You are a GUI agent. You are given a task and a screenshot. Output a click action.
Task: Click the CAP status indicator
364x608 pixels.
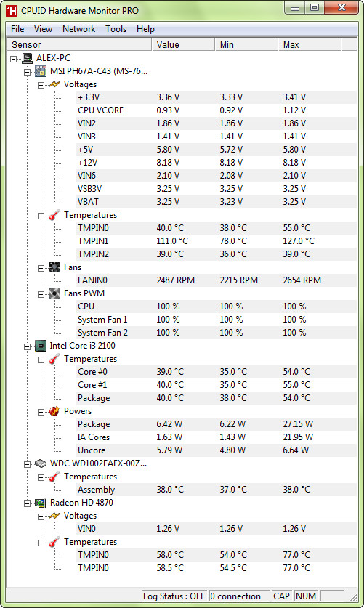click(281, 596)
